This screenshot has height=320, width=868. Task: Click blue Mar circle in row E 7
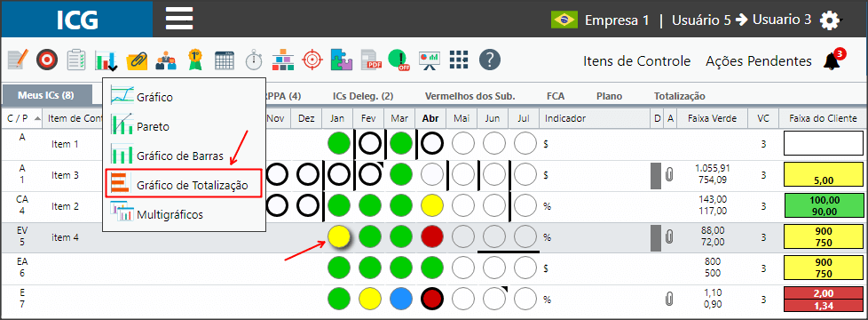[x=401, y=300]
